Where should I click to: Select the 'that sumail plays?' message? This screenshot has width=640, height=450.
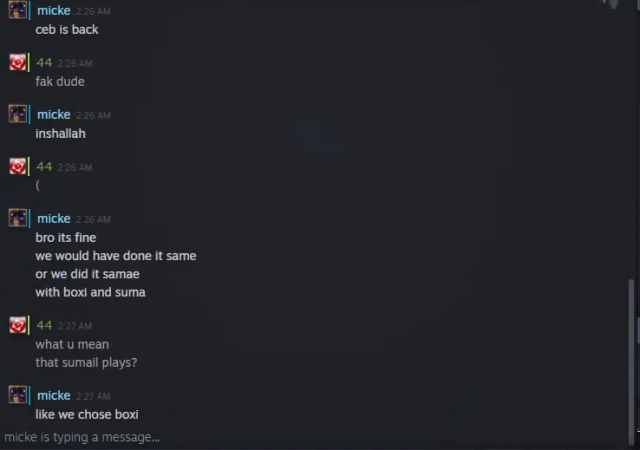pos(86,363)
